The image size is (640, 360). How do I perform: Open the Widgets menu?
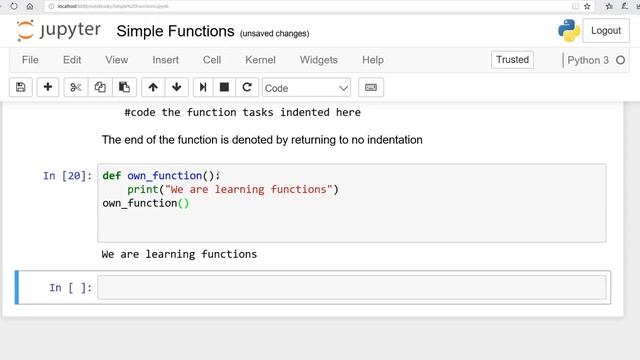coord(319,60)
